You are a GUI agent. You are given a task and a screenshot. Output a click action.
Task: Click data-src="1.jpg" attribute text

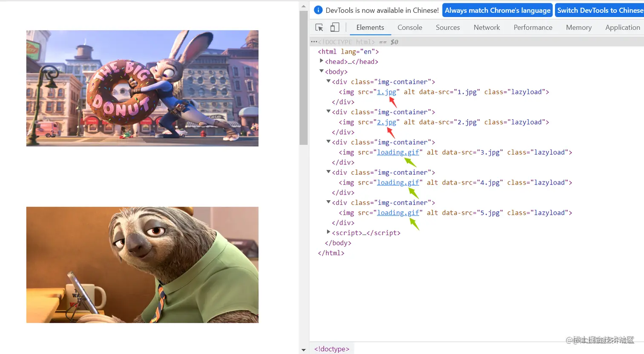point(450,92)
